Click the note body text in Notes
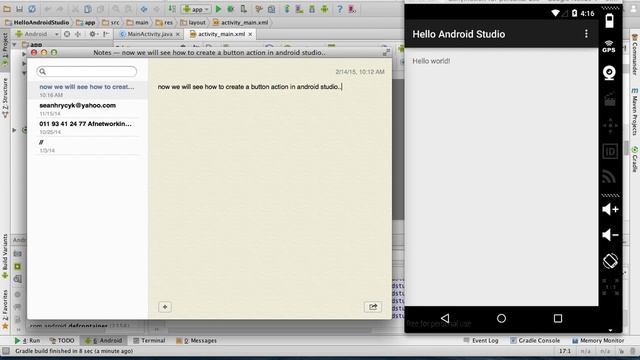This screenshot has height=360, width=640. pyautogui.click(x=249, y=87)
